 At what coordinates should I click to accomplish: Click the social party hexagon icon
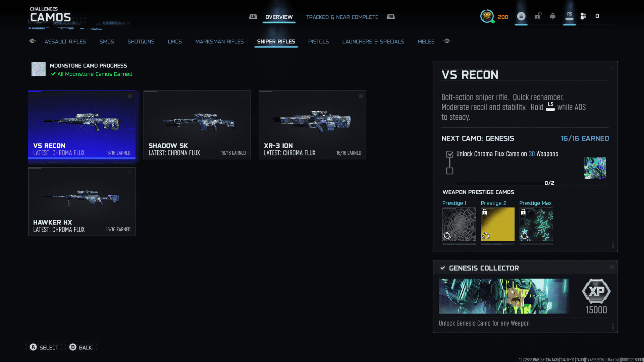pos(583,16)
